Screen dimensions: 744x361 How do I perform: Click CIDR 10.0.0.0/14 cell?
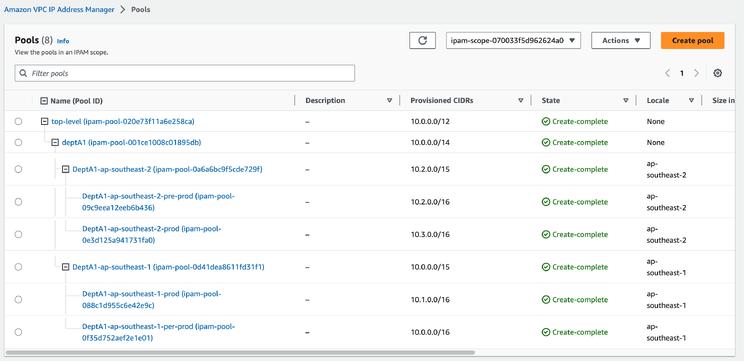pyautogui.click(x=430, y=142)
